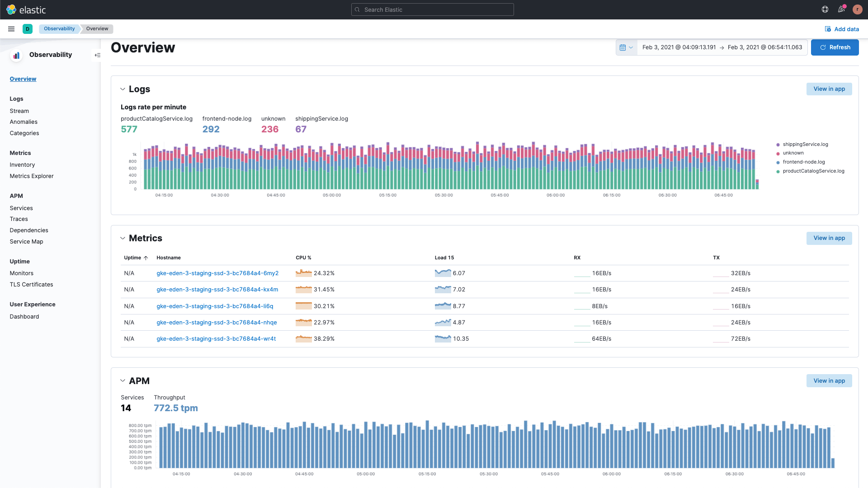Select Overview in the side navigation
This screenshot has height=488, width=868.
pyautogui.click(x=23, y=79)
